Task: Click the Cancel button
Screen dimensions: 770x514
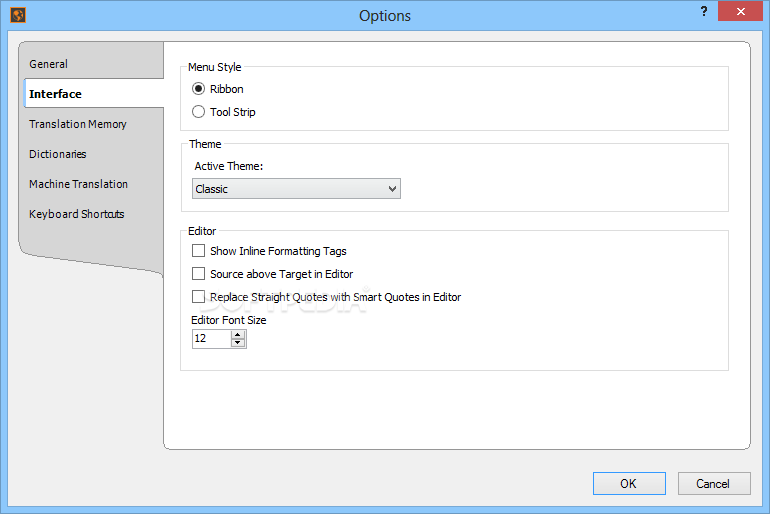Action: tap(713, 484)
